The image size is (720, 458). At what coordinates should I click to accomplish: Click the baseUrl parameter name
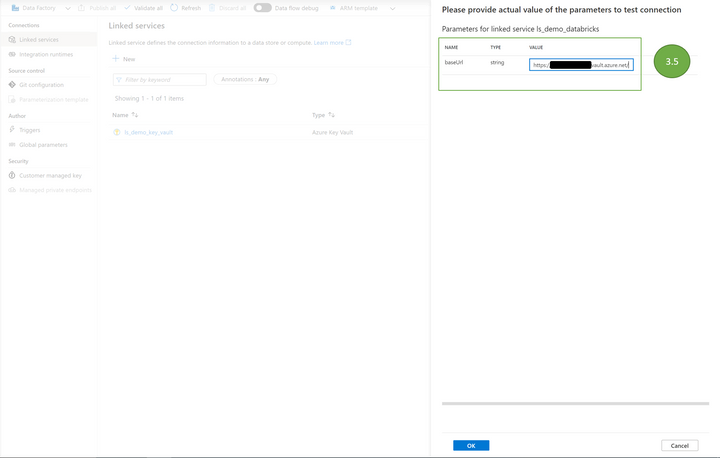coord(454,62)
